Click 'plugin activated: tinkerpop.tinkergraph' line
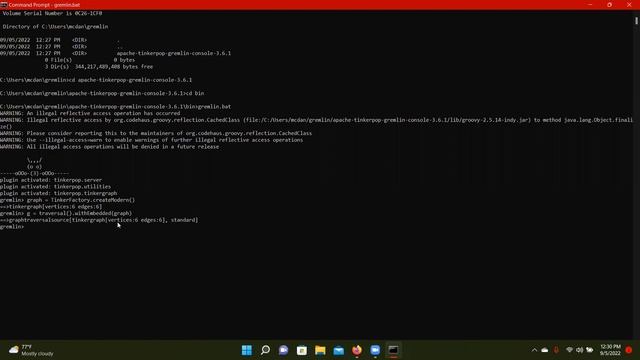640x360 pixels. click(58, 193)
